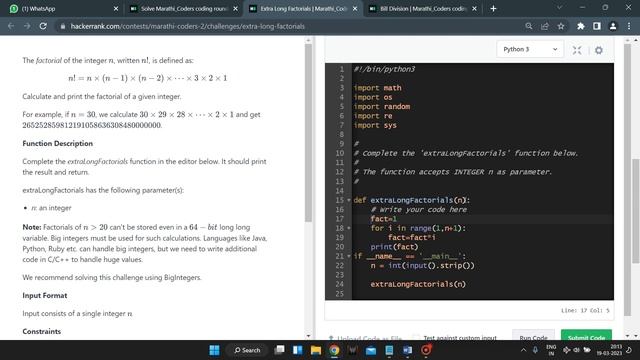Image resolution: width=640 pixels, height=360 pixels.
Task: Go back to the previous page
Action: pyautogui.click(x=11, y=26)
